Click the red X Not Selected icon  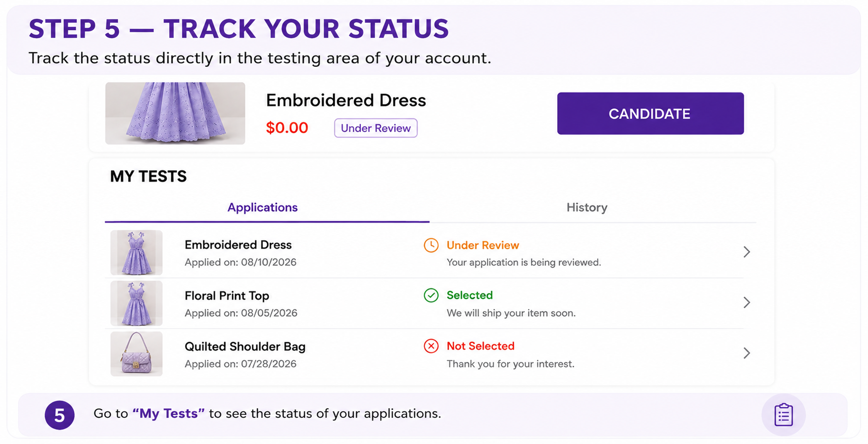tap(431, 346)
